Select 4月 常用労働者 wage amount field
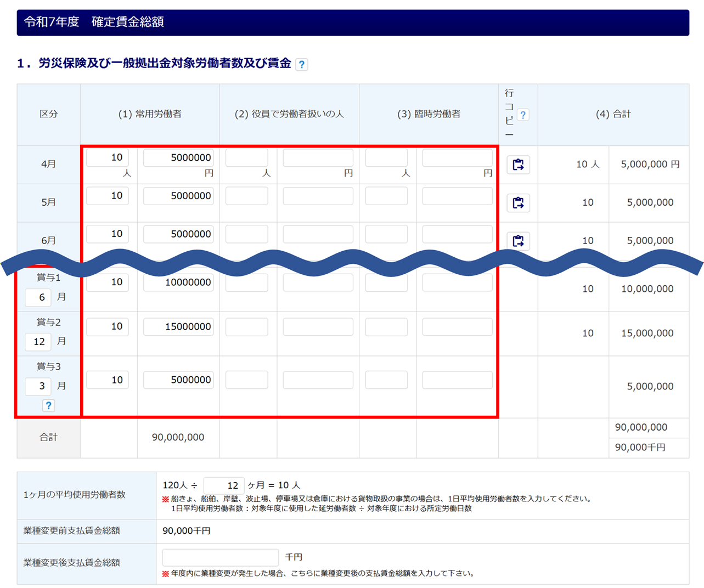Image resolution: width=704 pixels, height=588 pixels. 178,158
